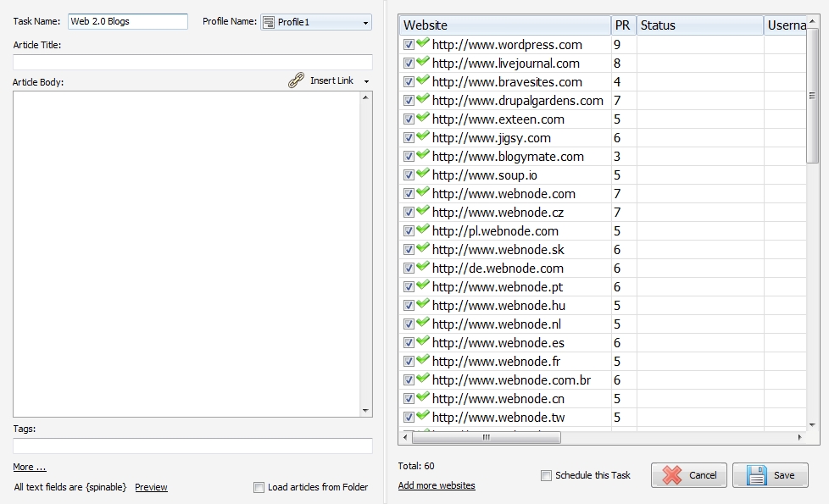Enable Load articles from Folder checkbox

click(259, 488)
